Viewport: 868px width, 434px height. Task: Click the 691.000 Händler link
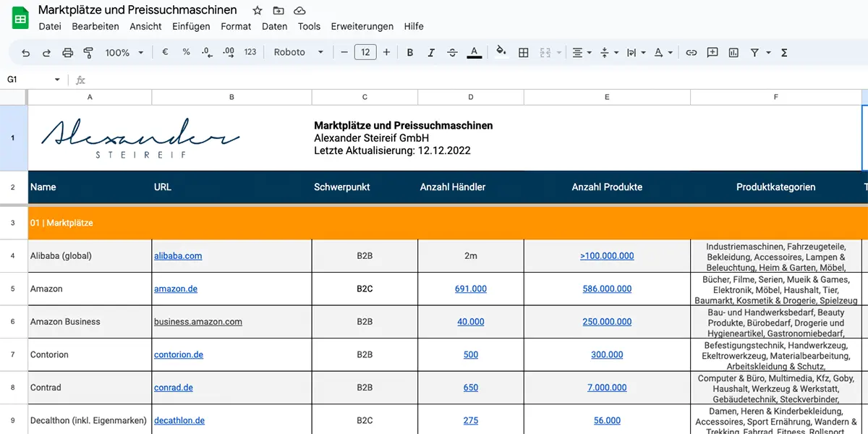pyautogui.click(x=471, y=289)
